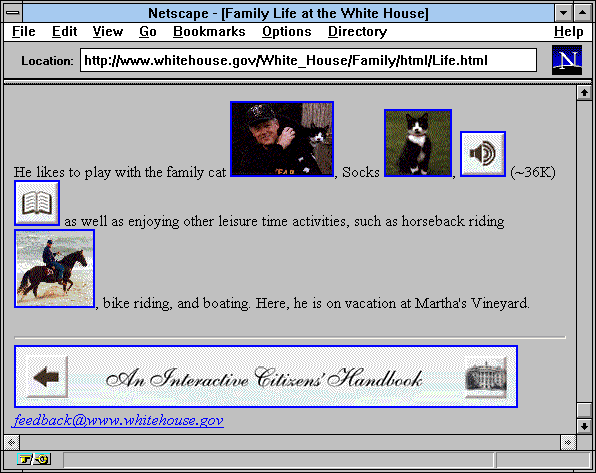
Task: Click the back arrow in the handbook banner
Action: click(x=47, y=377)
